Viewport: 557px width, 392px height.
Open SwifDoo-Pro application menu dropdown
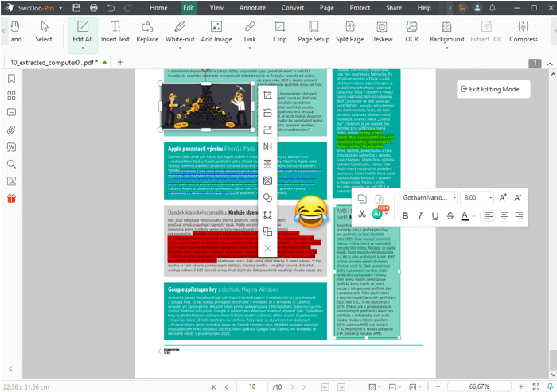coord(60,8)
